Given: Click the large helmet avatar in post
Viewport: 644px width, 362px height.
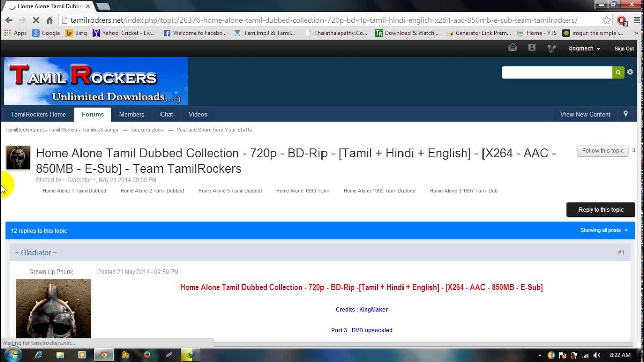Looking at the screenshot, I should 53,308.
